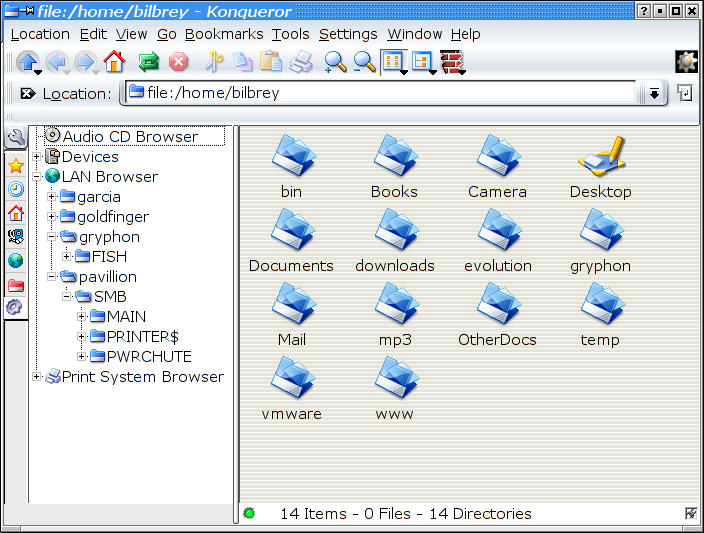Open the Edit menu

93,34
